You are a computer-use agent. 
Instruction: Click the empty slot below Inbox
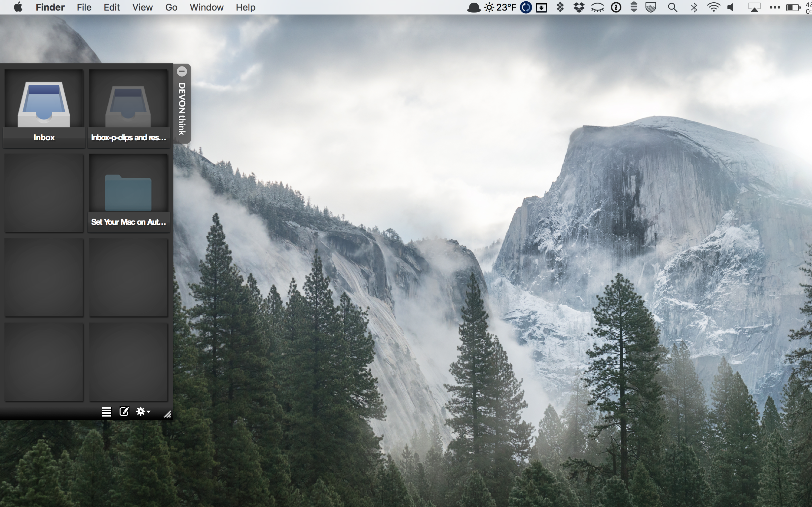coord(44,193)
